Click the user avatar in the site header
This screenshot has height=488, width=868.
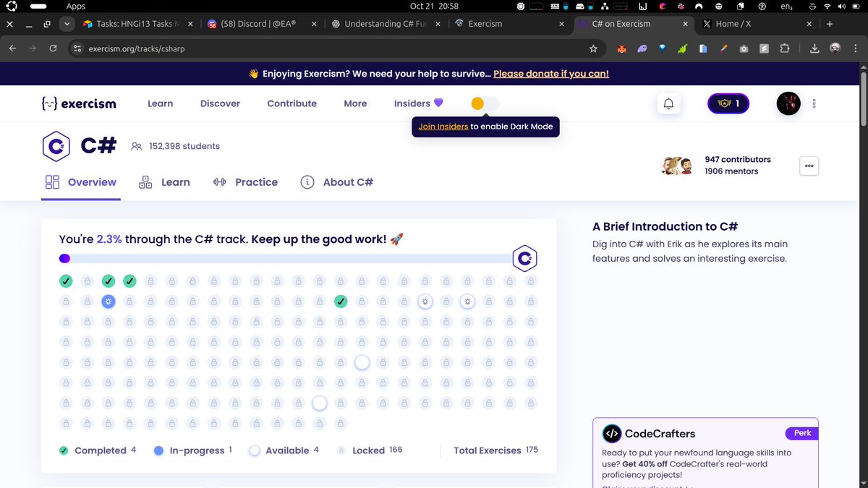point(788,103)
